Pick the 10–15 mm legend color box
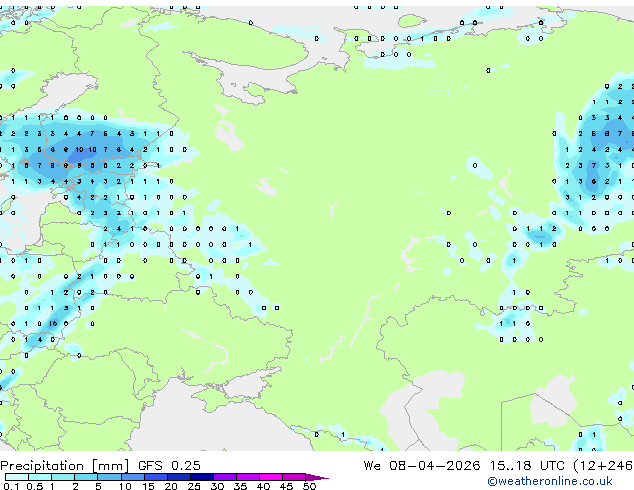 pyautogui.click(x=132, y=477)
